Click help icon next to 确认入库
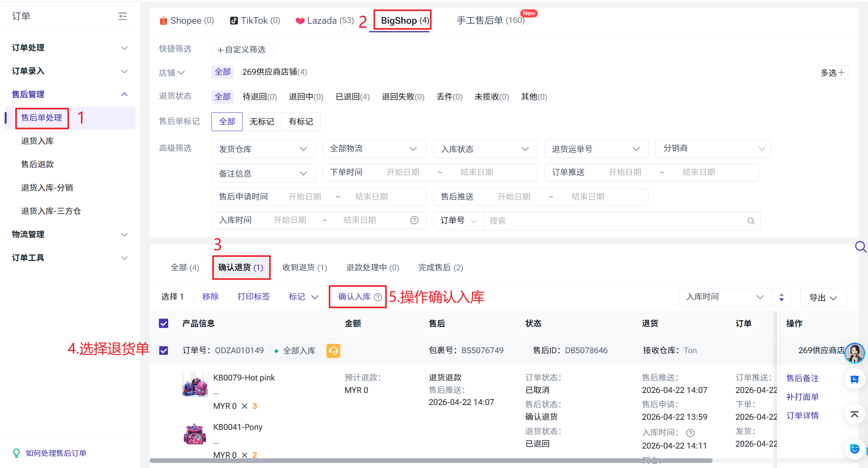868x468 pixels. pos(378,297)
